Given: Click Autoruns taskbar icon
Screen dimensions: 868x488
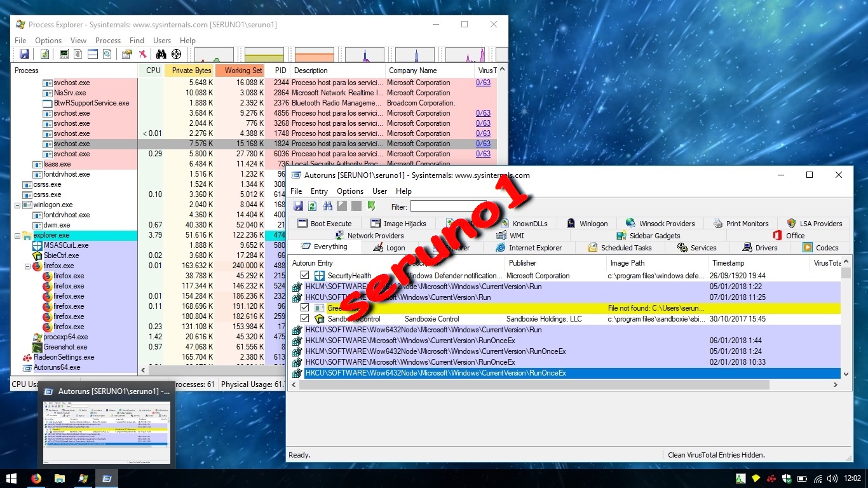Looking at the screenshot, I should pyautogui.click(x=107, y=478).
